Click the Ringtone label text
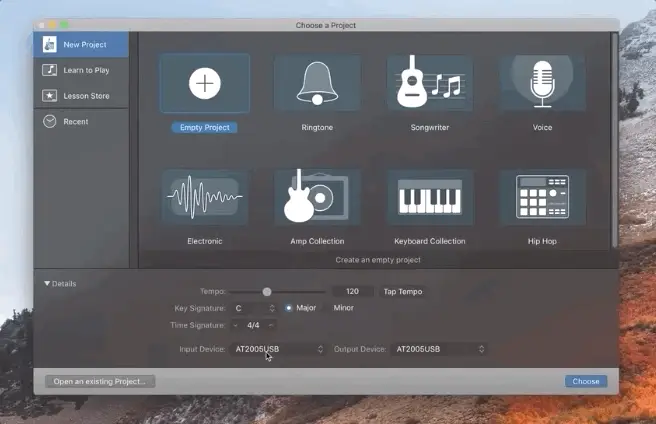This screenshot has width=656, height=424. click(317, 127)
